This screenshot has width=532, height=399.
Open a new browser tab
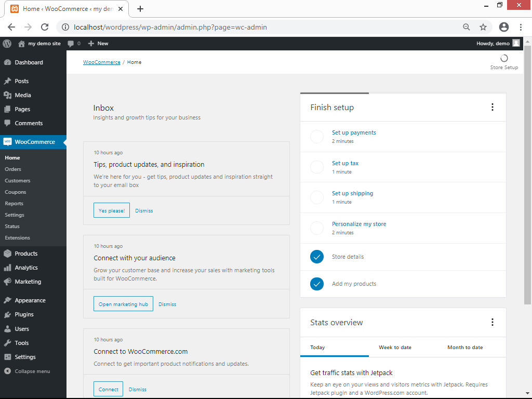click(140, 9)
